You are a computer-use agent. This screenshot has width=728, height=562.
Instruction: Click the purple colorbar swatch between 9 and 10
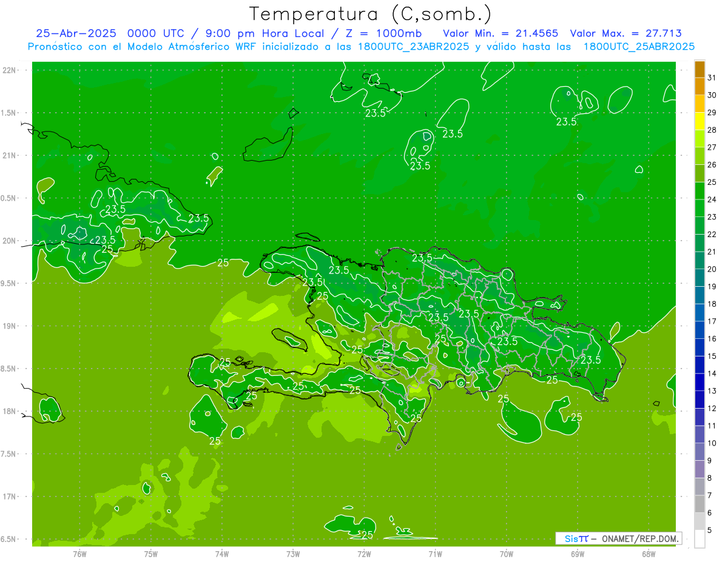[x=699, y=452]
